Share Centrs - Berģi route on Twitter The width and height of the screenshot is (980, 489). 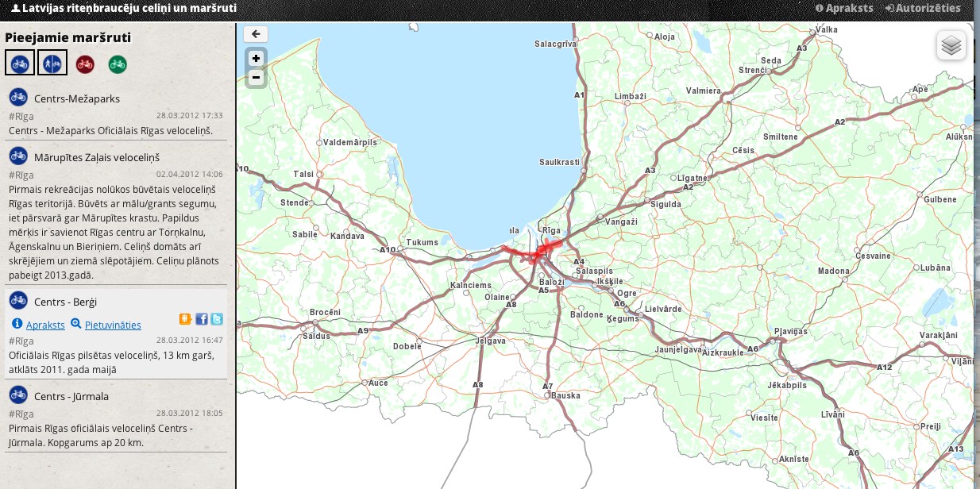tap(217, 319)
